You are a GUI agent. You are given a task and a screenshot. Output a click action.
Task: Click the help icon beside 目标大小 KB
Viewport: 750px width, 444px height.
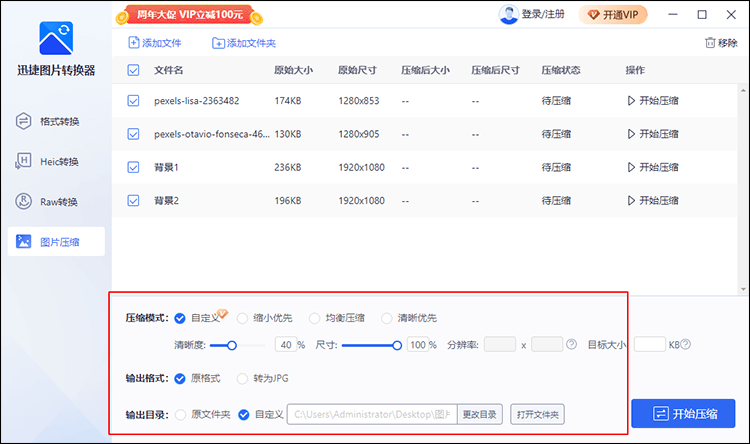click(x=687, y=345)
